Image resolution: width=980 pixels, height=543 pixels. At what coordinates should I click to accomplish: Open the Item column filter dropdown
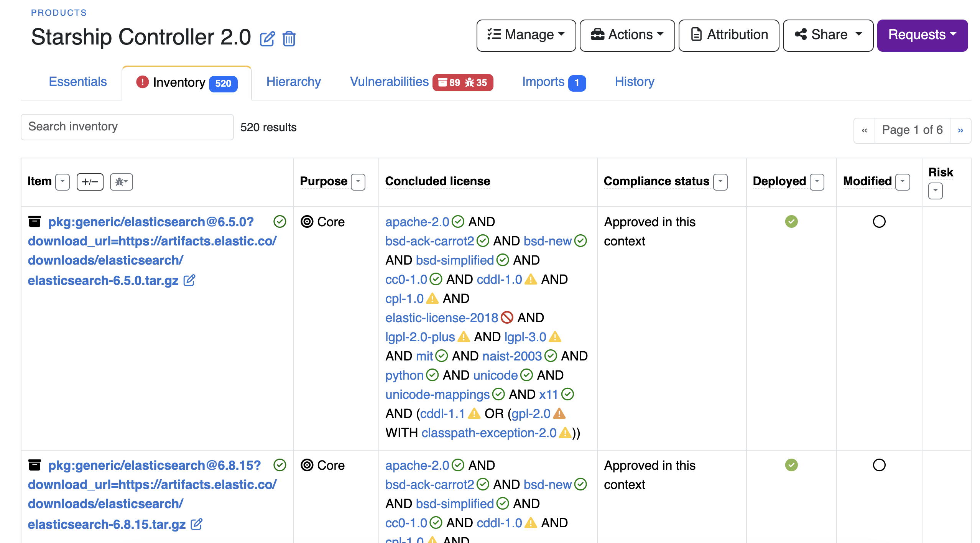coord(62,182)
